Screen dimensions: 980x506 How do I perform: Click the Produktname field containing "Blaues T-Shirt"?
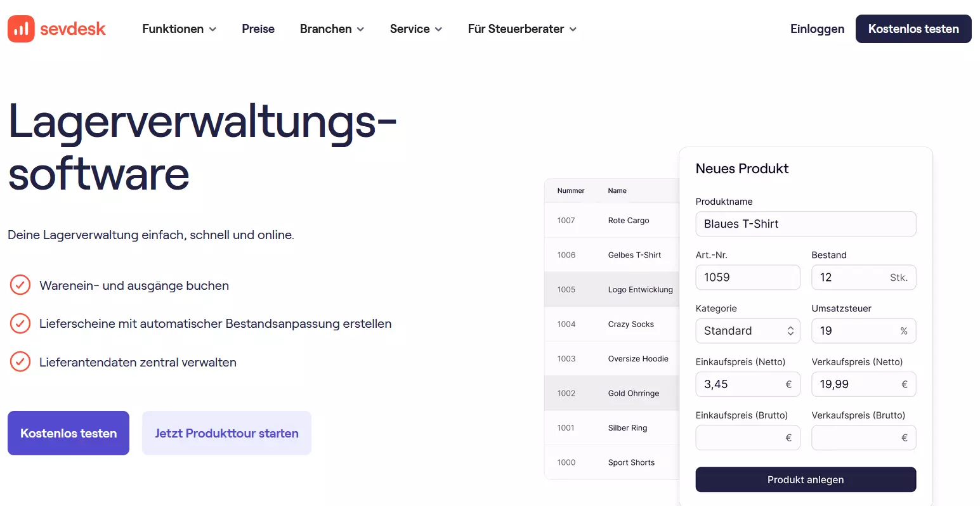(806, 224)
